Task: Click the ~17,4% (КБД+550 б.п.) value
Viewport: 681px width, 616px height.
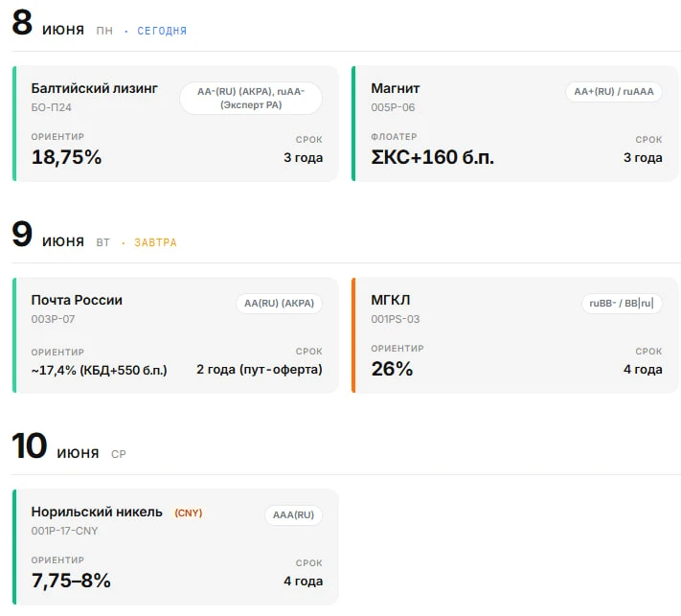Action: tap(99, 370)
